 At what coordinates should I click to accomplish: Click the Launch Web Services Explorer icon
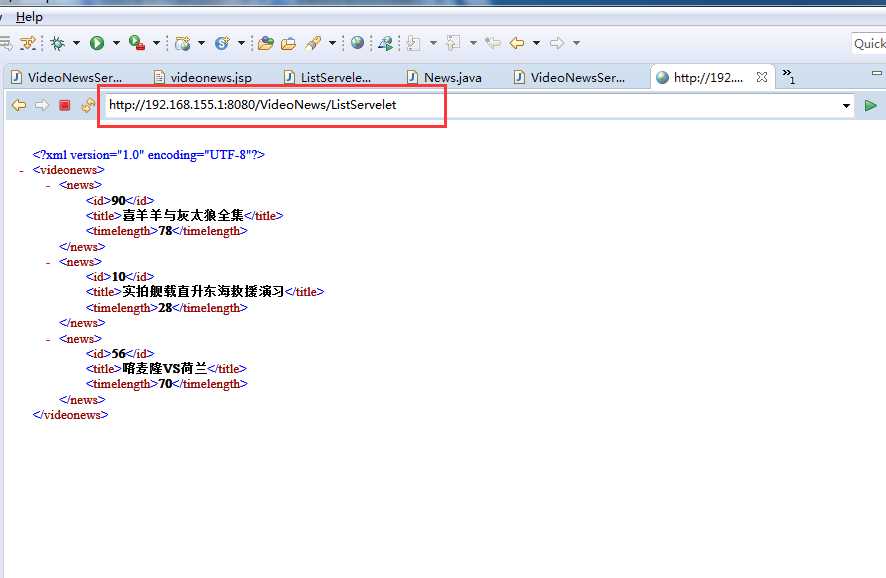pyautogui.click(x=386, y=43)
